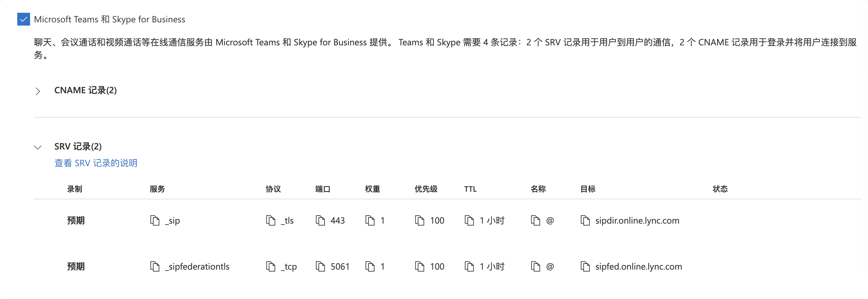Open 查看 SRV 记录的说明 link

96,163
